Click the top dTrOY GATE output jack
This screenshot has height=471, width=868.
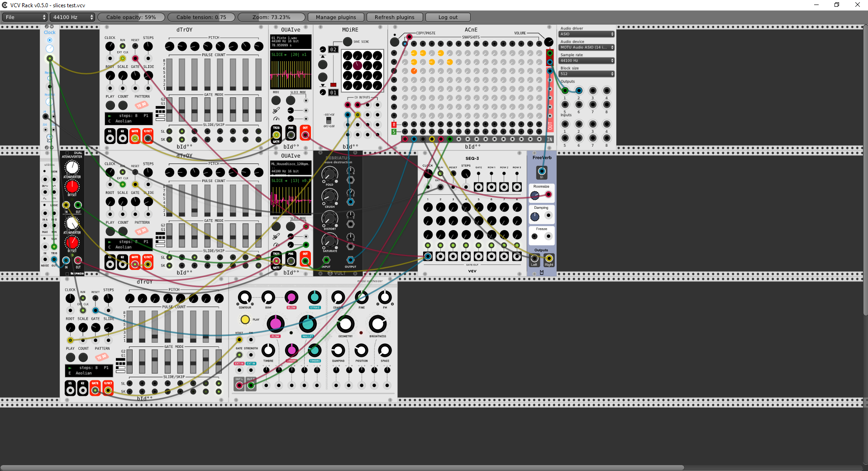coord(135,138)
